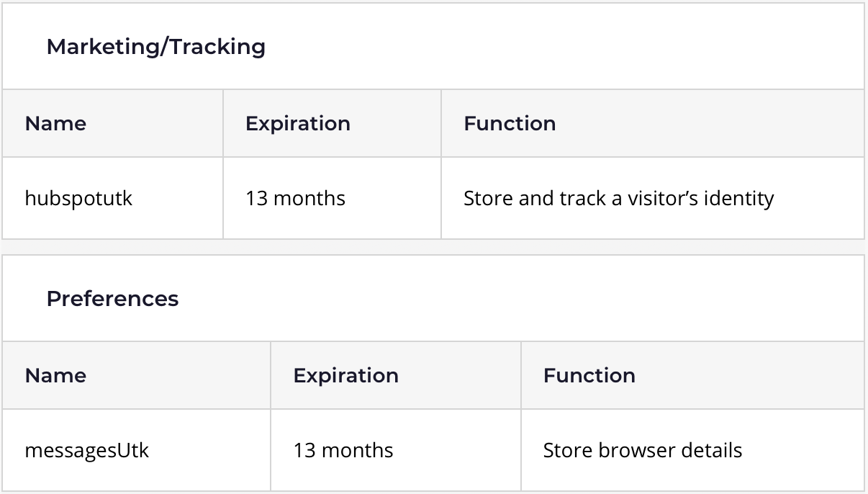Click the Preferences section heading

(x=112, y=299)
